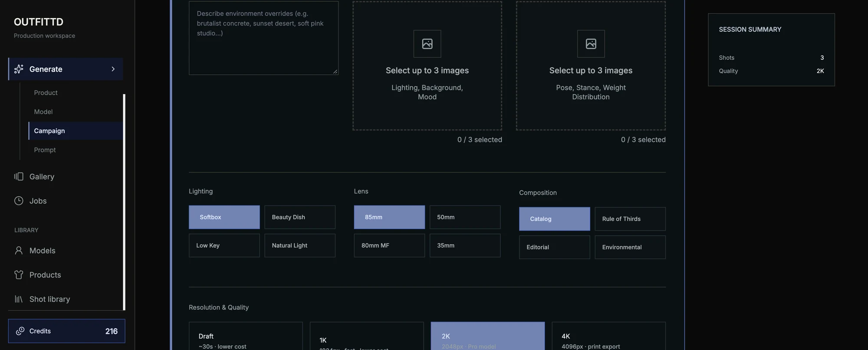Go to Jobs page
The height and width of the screenshot is (350, 868).
click(66, 201)
